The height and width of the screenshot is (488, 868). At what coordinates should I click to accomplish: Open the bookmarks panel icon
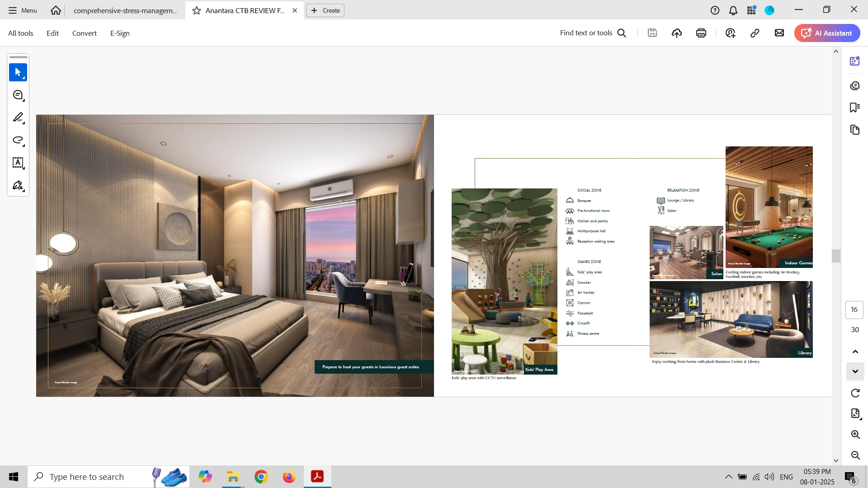coord(854,108)
